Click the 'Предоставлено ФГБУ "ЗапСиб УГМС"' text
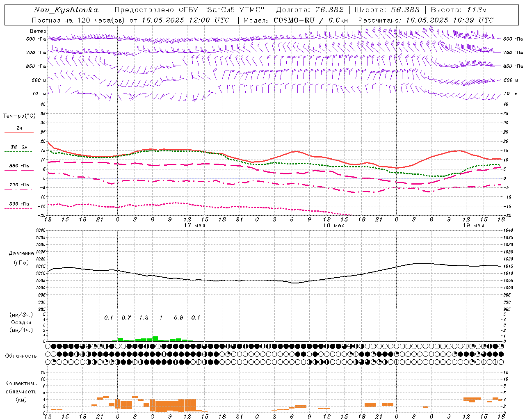Image resolution: width=525 pixels, height=420 pixels. pos(190,10)
